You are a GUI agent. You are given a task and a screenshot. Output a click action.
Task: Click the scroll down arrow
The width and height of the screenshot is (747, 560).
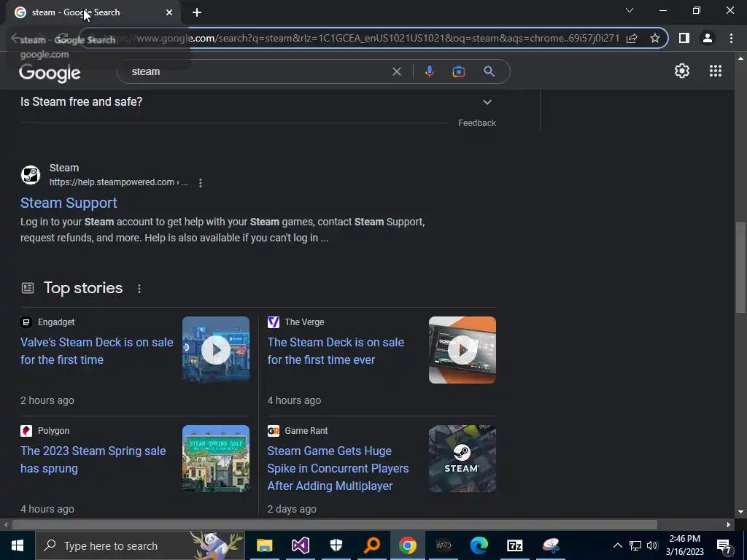pyautogui.click(x=740, y=512)
